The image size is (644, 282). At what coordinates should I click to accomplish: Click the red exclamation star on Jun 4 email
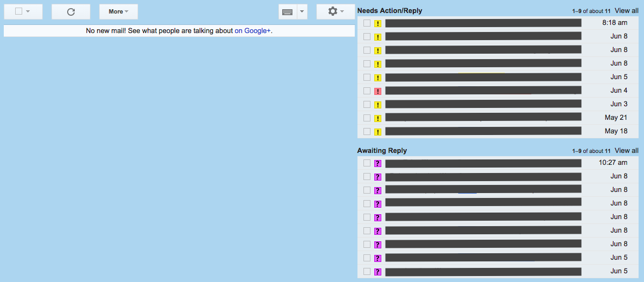coord(378,91)
